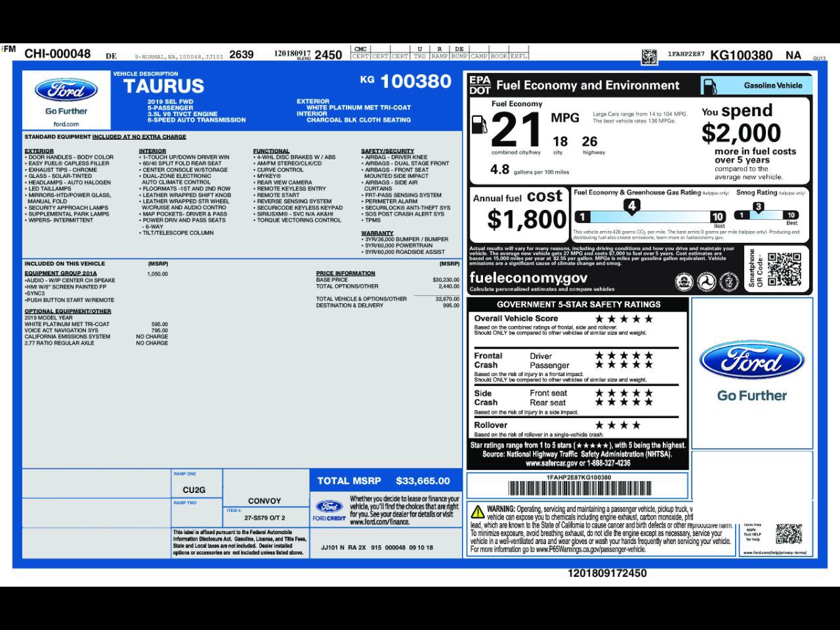
Task: Click the VIN barcode under 1FAHP2E87KG100380
Action: (579, 488)
